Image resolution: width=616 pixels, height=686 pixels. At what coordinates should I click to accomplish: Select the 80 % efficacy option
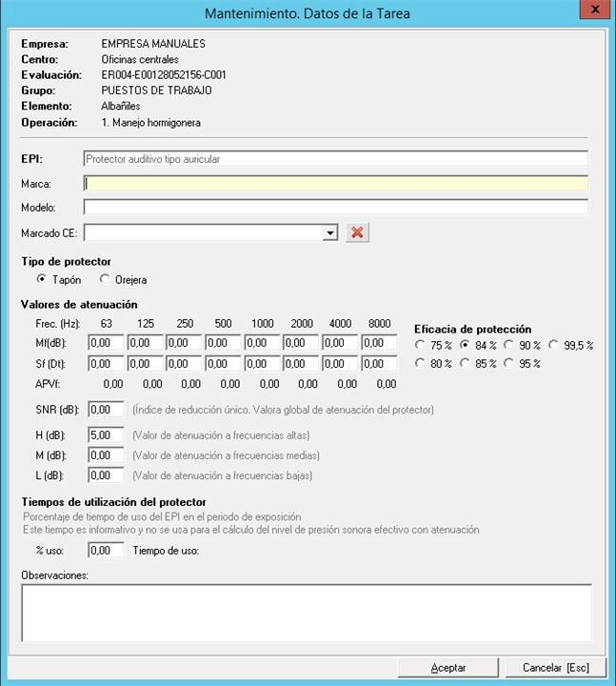coord(420,363)
